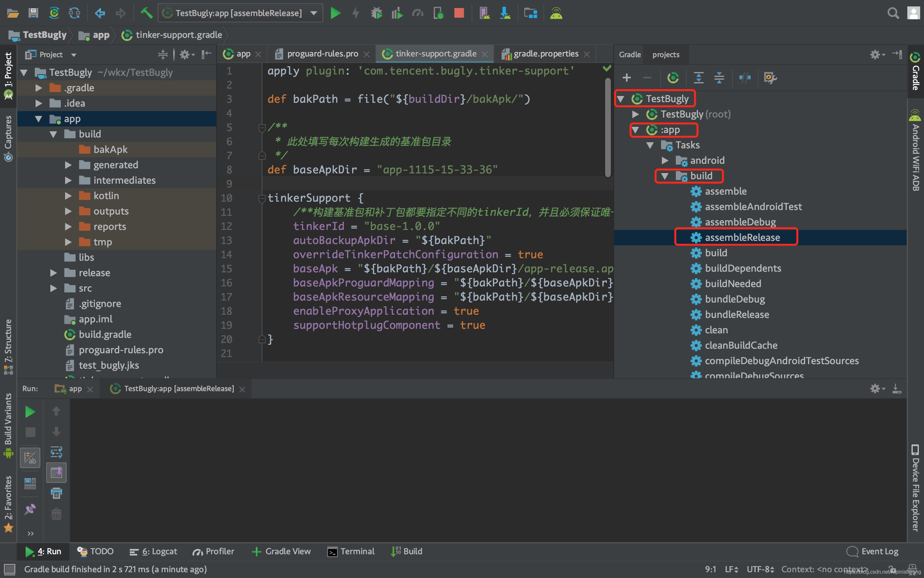Screen dimensions: 924x578
Task: Click the Save All icon
Action: 33,13
